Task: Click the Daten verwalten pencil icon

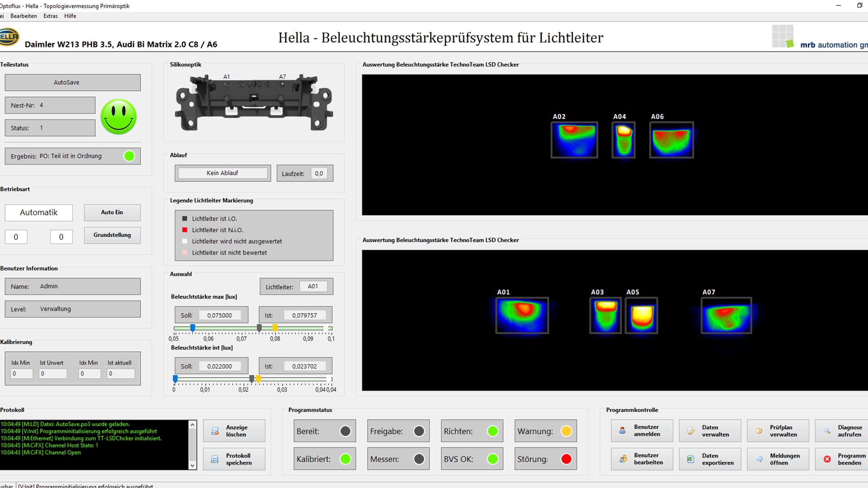Action: tap(691, 431)
